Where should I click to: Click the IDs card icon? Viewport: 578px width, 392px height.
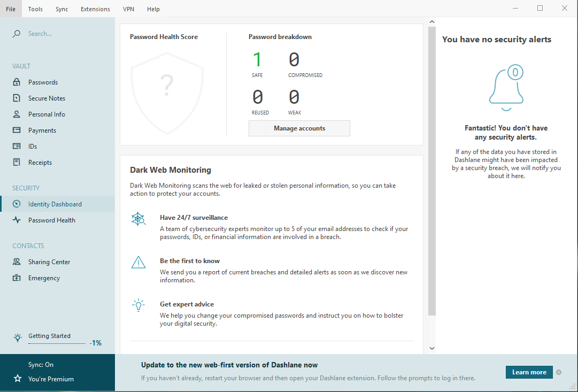(x=17, y=146)
